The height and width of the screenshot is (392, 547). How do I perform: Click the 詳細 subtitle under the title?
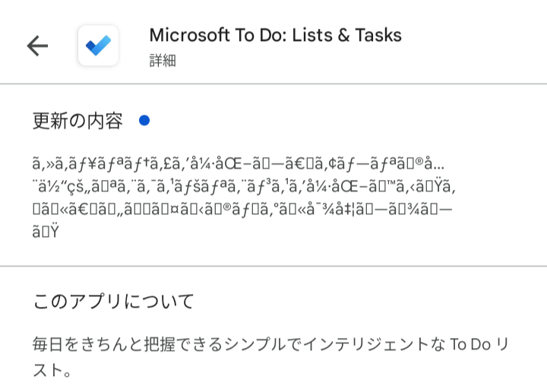click(x=163, y=61)
